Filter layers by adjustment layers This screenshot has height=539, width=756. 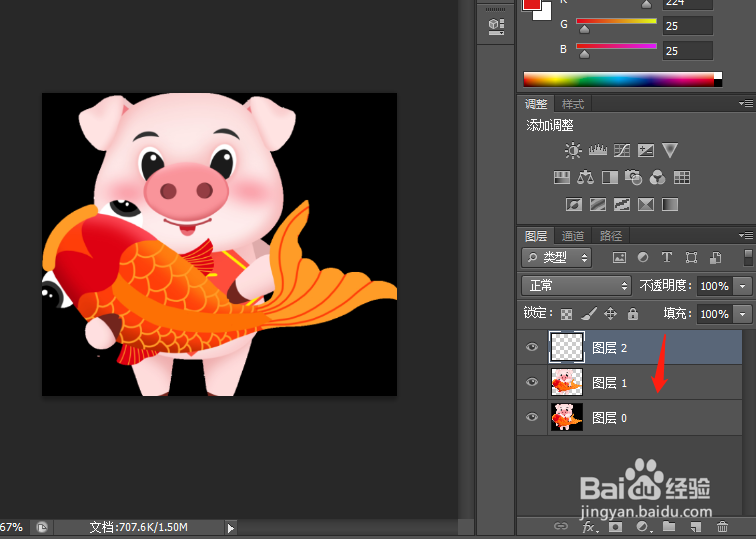tap(643, 257)
